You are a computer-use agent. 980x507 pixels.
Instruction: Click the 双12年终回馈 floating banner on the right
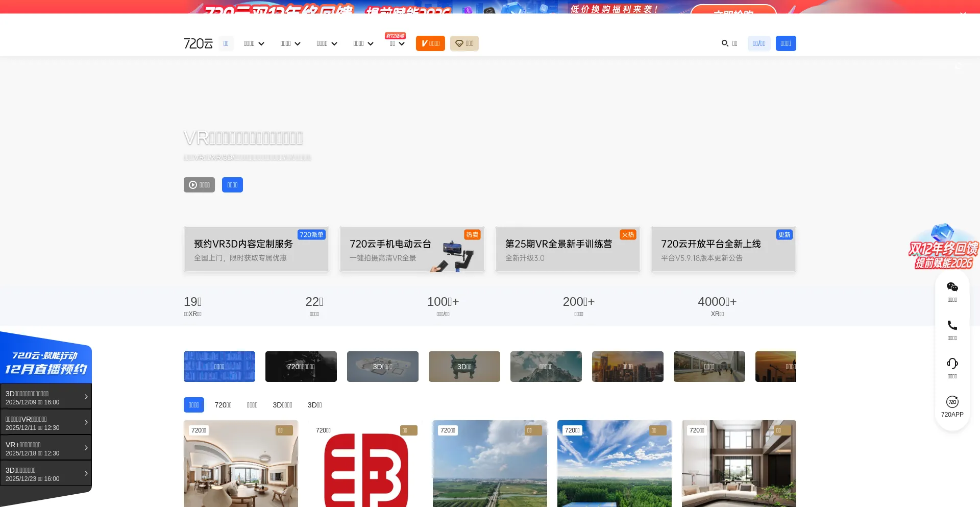click(x=945, y=248)
